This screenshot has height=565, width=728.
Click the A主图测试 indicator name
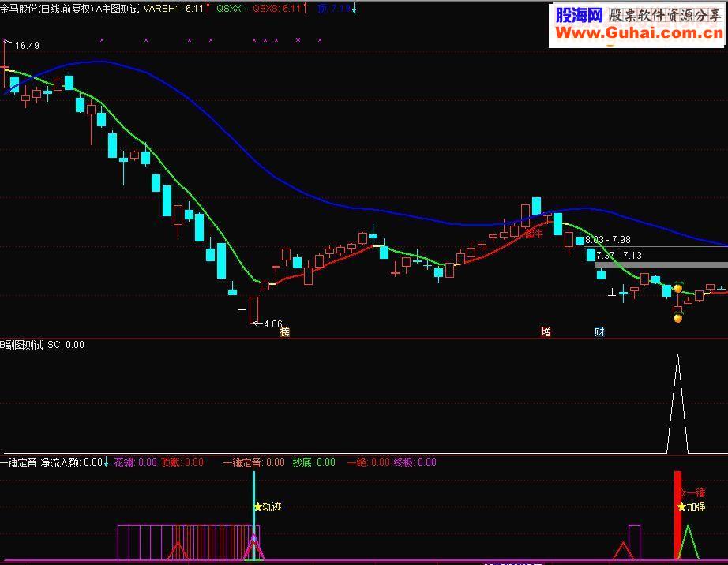tap(118, 9)
